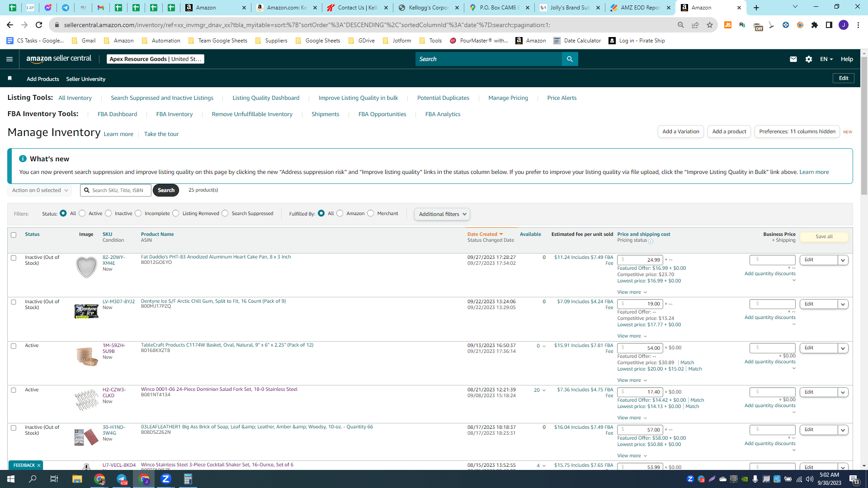The height and width of the screenshot is (488, 868).
Task: Click the Add a Variation button
Action: 680,131
